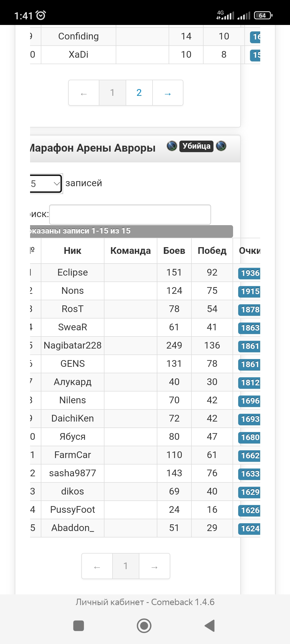Click the left orb icon beside Убийца
This screenshot has height=644, width=290.
click(x=172, y=146)
